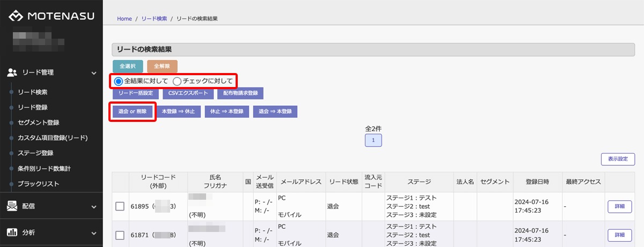Image resolution: width=644 pixels, height=247 pixels.
Task: Select the 全結果に対して radio button
Action: (118, 81)
